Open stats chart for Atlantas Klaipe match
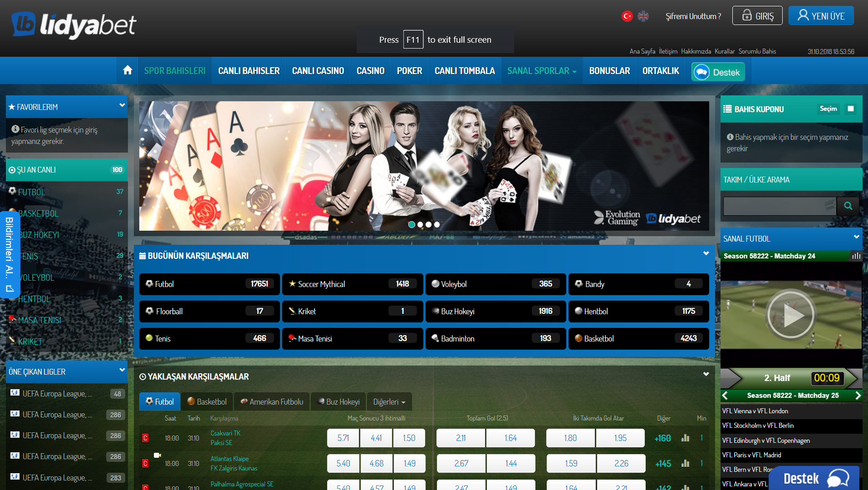Viewport: 868px width, 490px height. tap(685, 463)
